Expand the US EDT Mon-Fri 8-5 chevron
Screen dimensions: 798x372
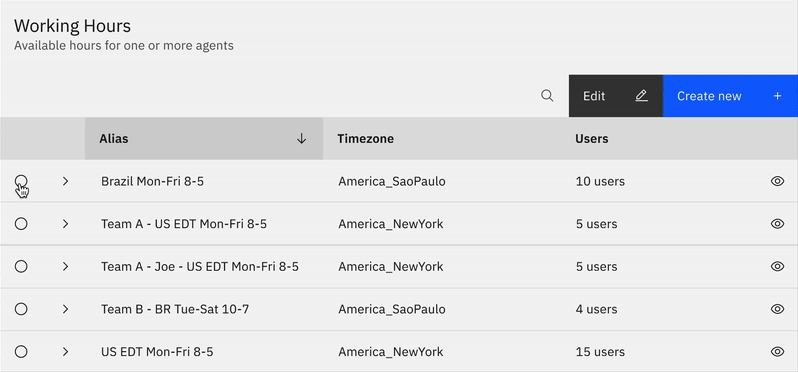click(65, 352)
